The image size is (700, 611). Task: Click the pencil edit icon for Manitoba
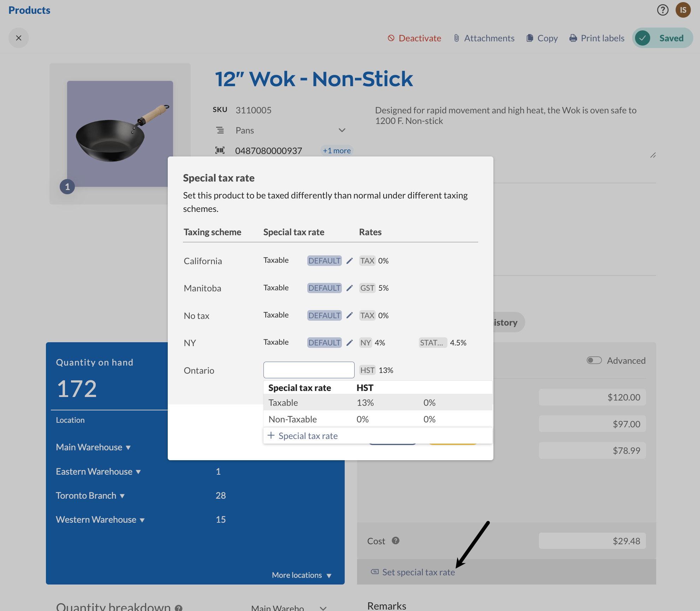[x=349, y=288]
